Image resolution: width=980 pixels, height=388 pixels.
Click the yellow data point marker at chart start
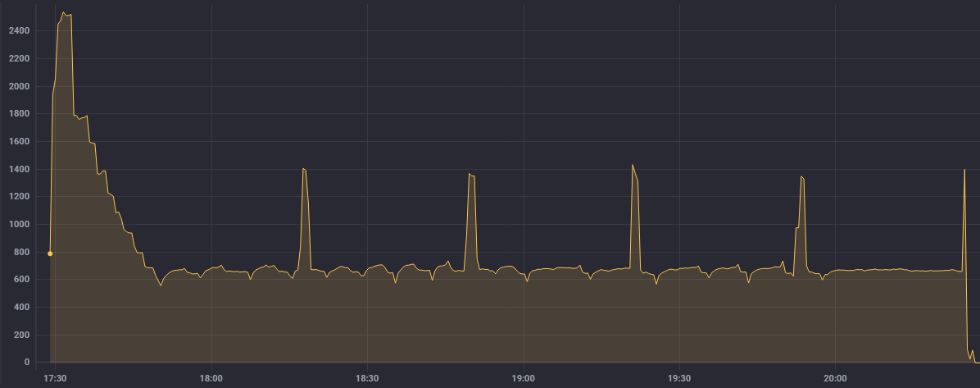50,253
